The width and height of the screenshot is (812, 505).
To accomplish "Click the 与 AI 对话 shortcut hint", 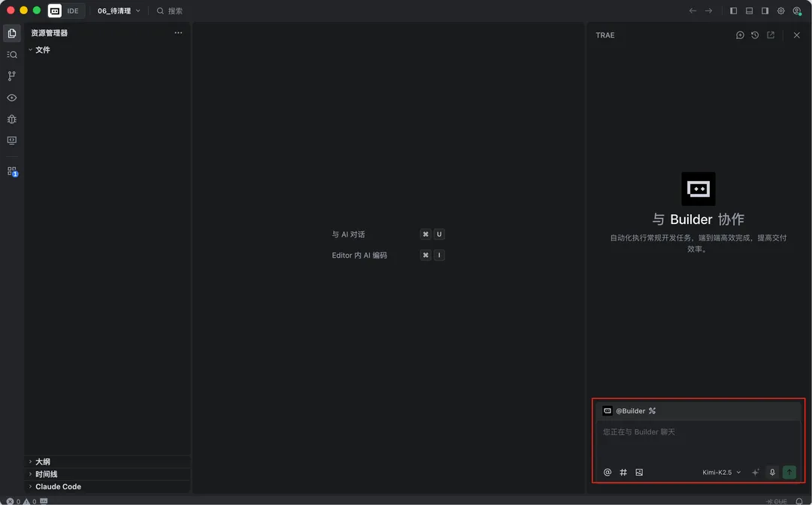I will (348, 234).
